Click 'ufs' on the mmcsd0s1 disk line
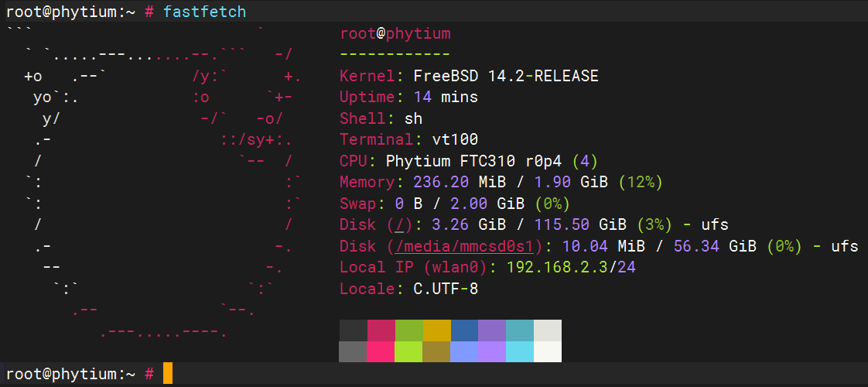 pos(845,246)
